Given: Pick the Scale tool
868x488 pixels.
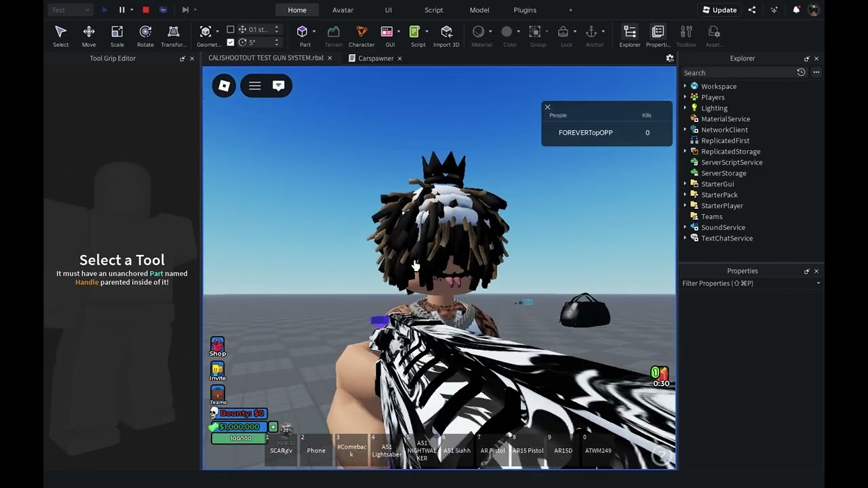Looking at the screenshot, I should coord(117,36).
